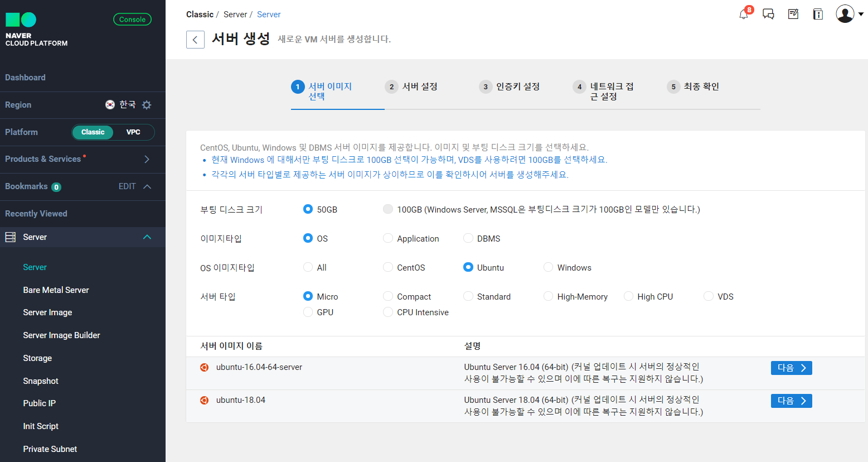This screenshot has width=868, height=462.
Task: Open Private Subnet page
Action: [50, 449]
